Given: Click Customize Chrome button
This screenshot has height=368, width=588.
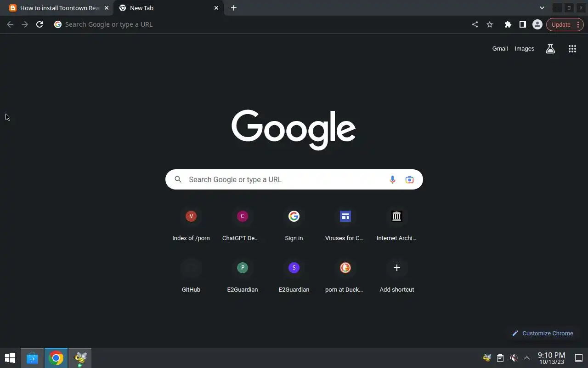Looking at the screenshot, I should point(543,333).
